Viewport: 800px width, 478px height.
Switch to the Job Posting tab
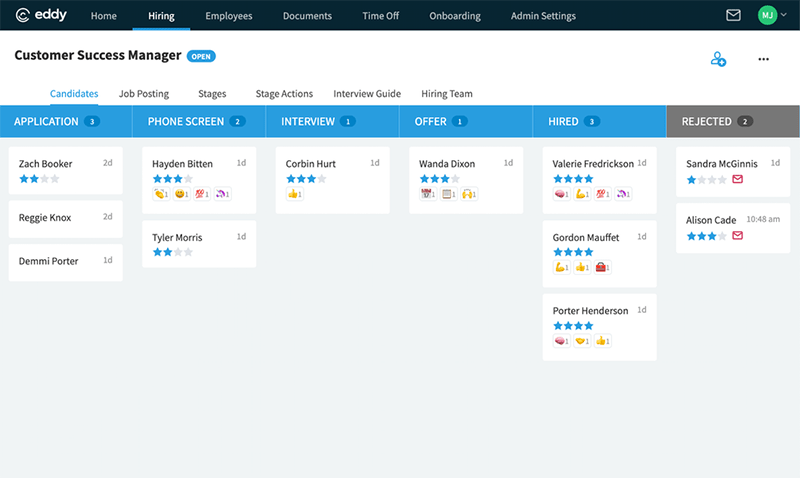[144, 94]
